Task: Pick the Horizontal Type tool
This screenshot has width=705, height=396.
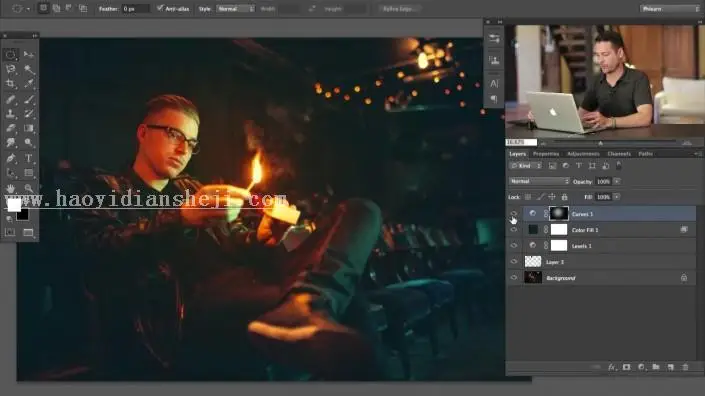Action: click(x=29, y=158)
